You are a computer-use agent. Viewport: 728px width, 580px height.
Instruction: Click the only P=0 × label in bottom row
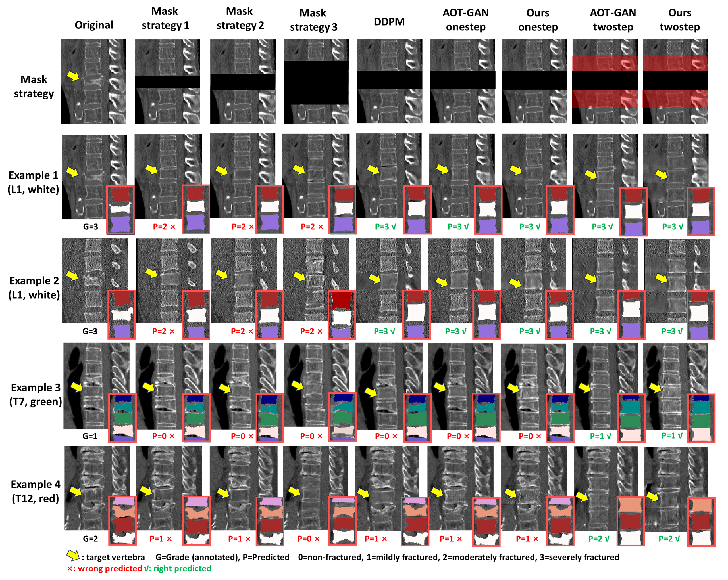click(308, 539)
